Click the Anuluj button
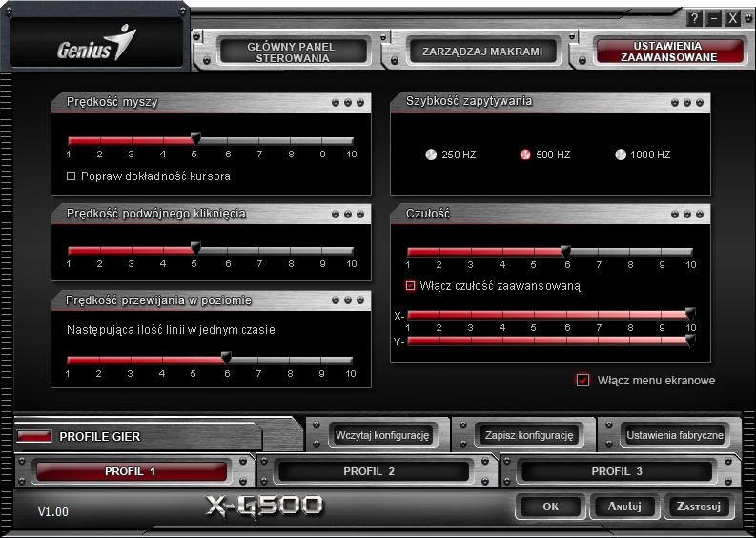This screenshot has width=756, height=538. click(624, 507)
